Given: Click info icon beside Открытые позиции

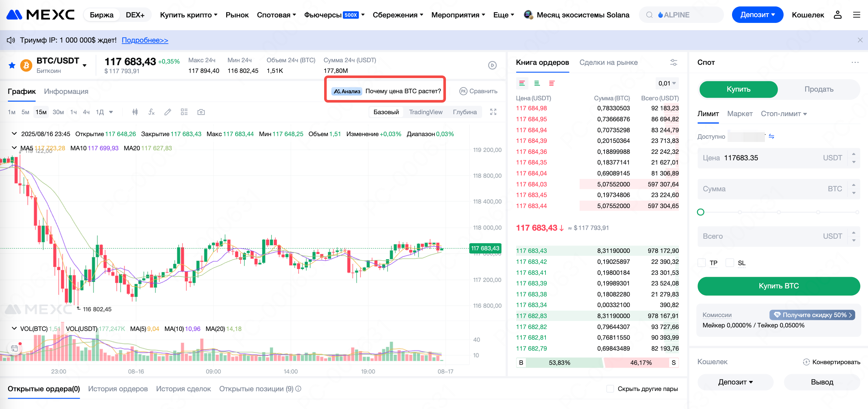Looking at the screenshot, I should click(298, 389).
